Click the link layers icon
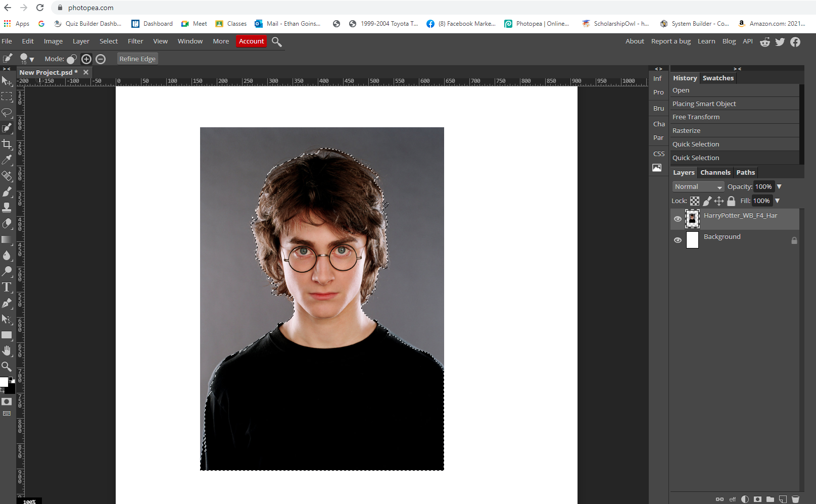 pos(719,499)
